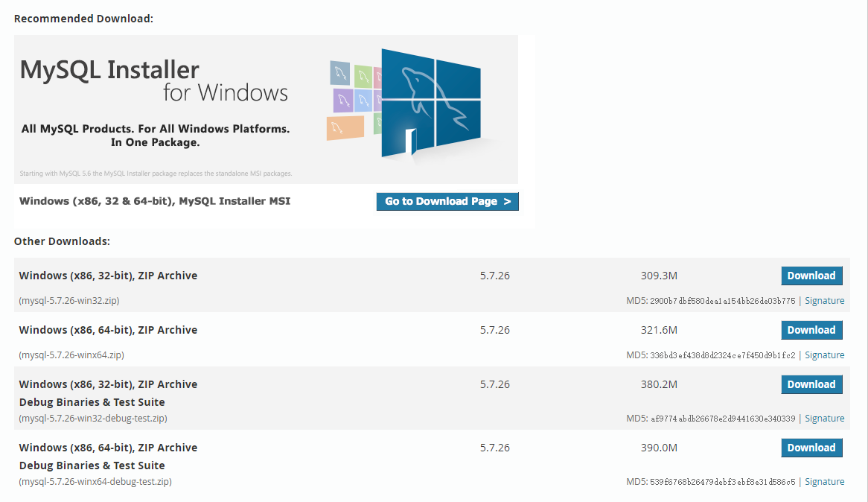The height and width of the screenshot is (502, 868).
Task: Click 'Windows (x86, 32 & 64-bit), MySQL Installer MSI' text
Action: [x=155, y=201]
